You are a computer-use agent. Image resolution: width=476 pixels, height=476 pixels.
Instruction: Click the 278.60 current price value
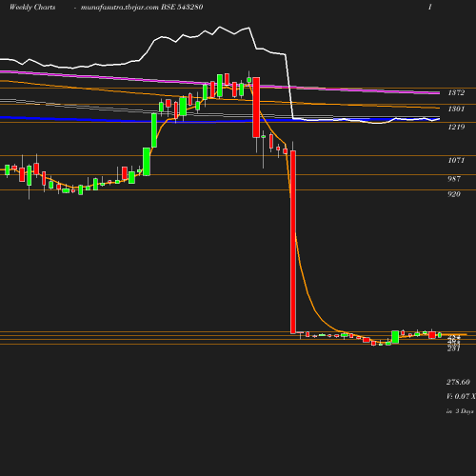(458, 382)
